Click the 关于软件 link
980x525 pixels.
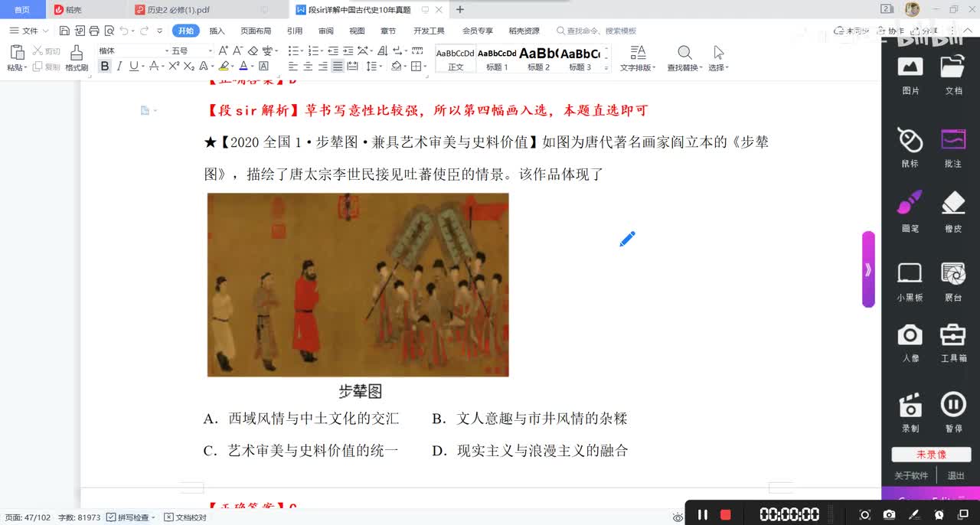pyautogui.click(x=911, y=476)
